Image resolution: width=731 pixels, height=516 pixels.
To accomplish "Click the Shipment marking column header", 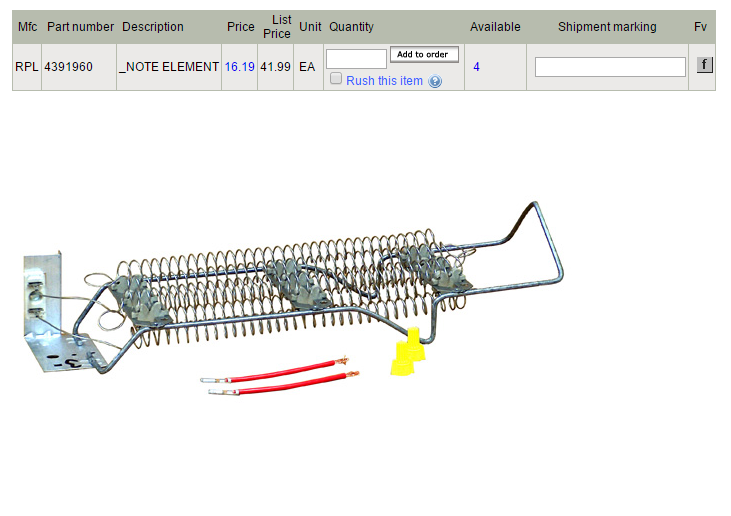I will (607, 27).
